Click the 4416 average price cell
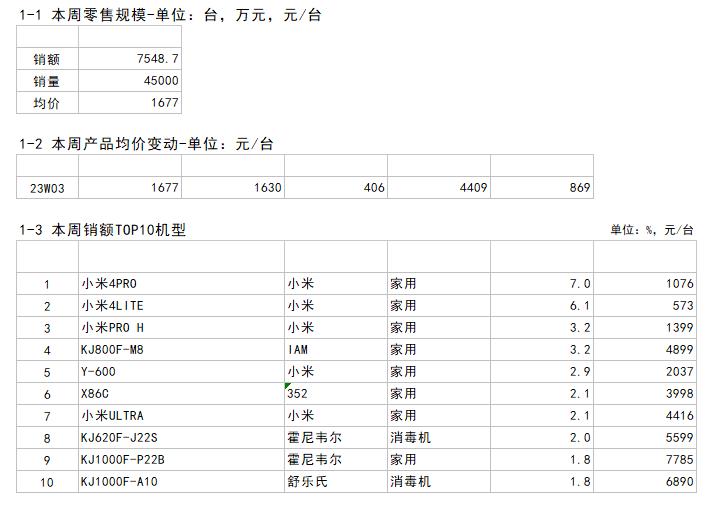The image size is (717, 509). click(645, 415)
